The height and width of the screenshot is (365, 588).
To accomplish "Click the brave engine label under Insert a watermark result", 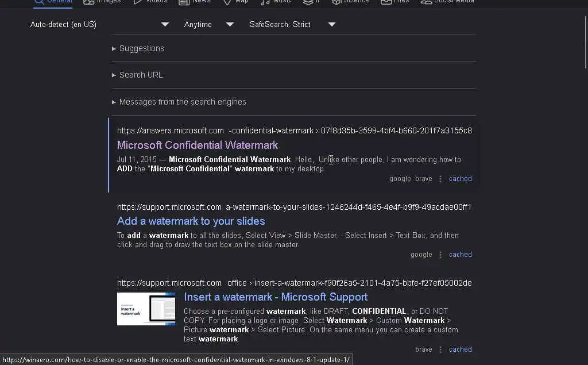I will tap(423, 349).
